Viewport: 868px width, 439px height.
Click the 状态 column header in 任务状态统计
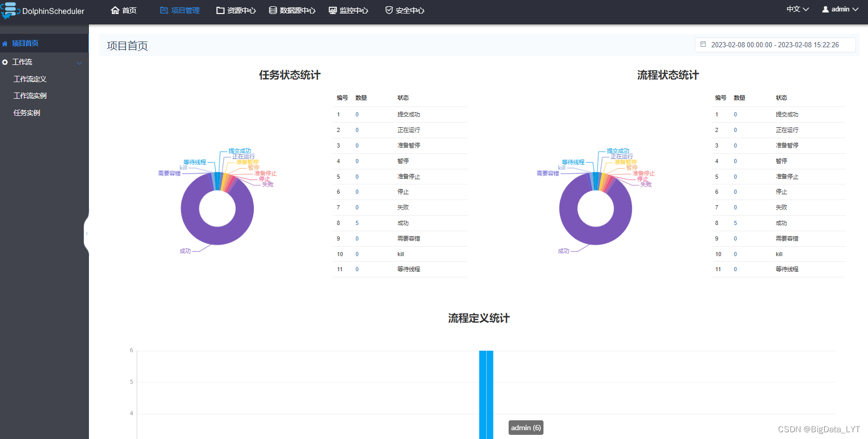click(x=403, y=98)
